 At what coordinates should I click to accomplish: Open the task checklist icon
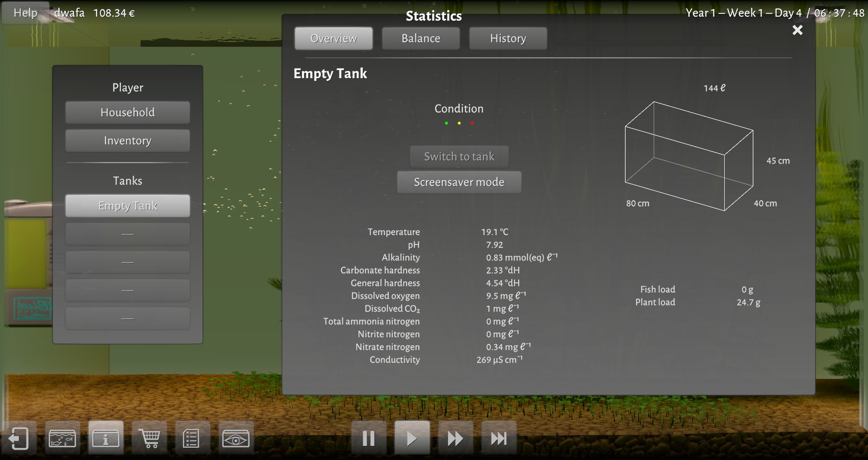193,438
